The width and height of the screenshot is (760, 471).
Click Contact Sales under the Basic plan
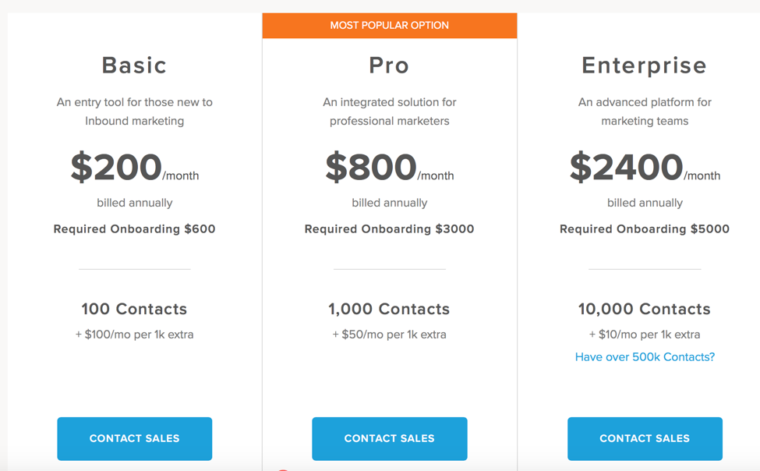tap(134, 438)
